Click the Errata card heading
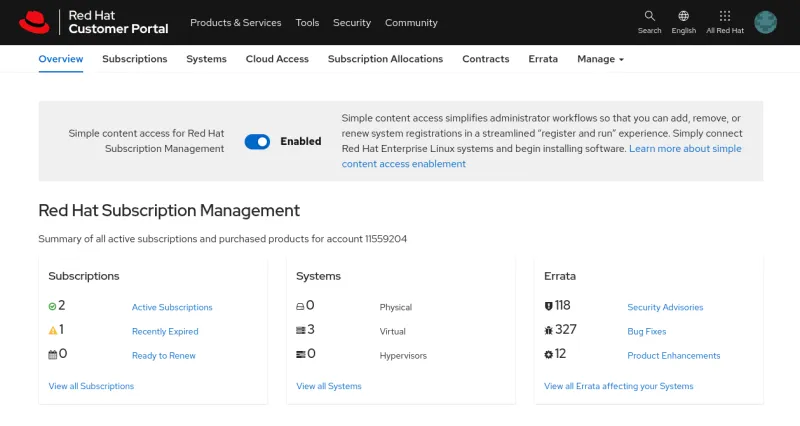Screen dimensions: 800x426 tap(560, 276)
